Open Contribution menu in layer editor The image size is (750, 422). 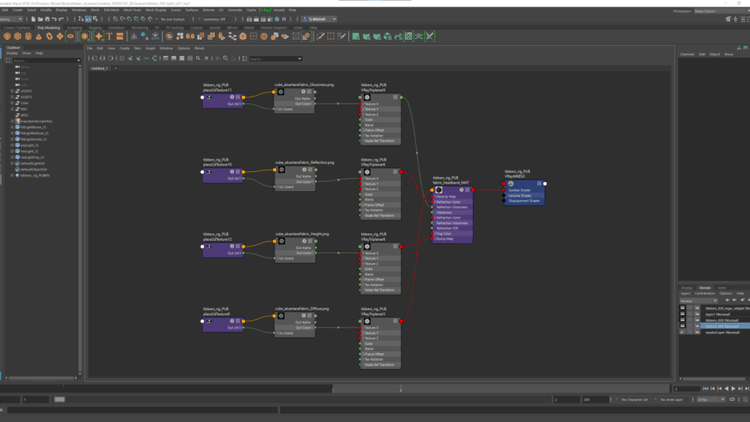pos(704,293)
